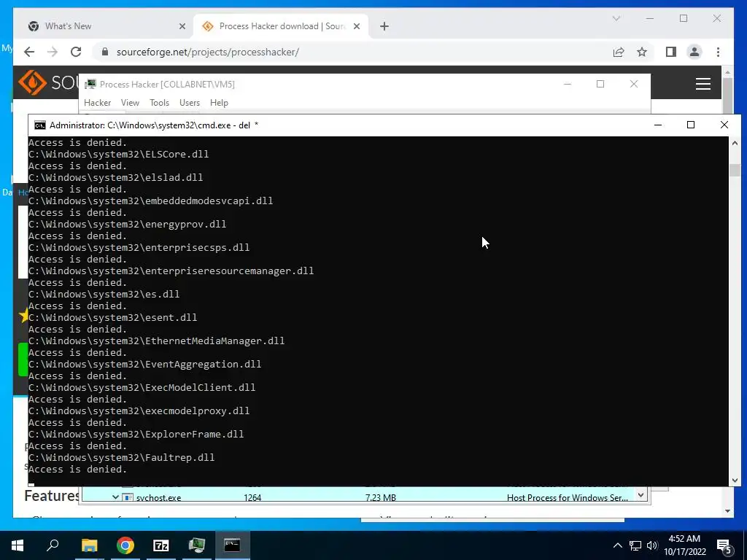The width and height of the screenshot is (747, 560).
Task: Switch to Process Hacker download tab
Action: (x=281, y=26)
